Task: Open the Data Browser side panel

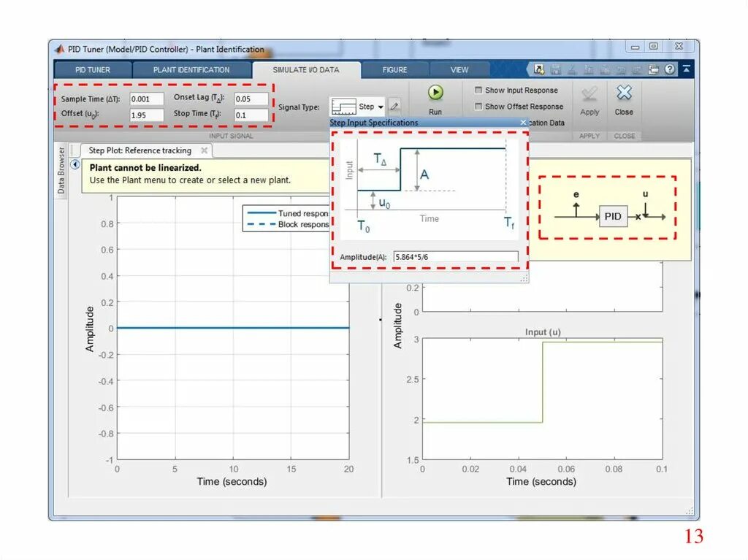Action: (x=61, y=170)
